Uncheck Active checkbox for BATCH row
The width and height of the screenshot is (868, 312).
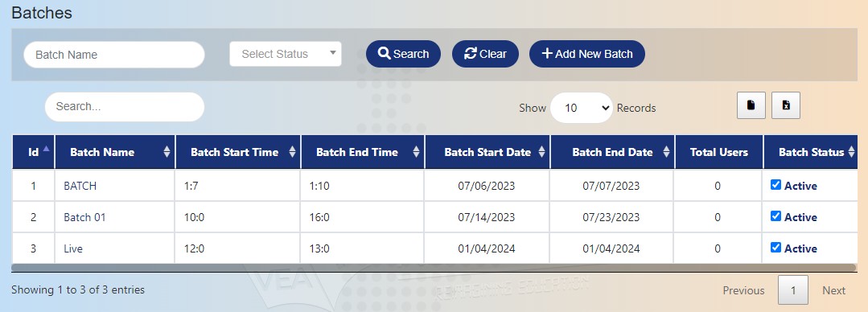point(775,185)
